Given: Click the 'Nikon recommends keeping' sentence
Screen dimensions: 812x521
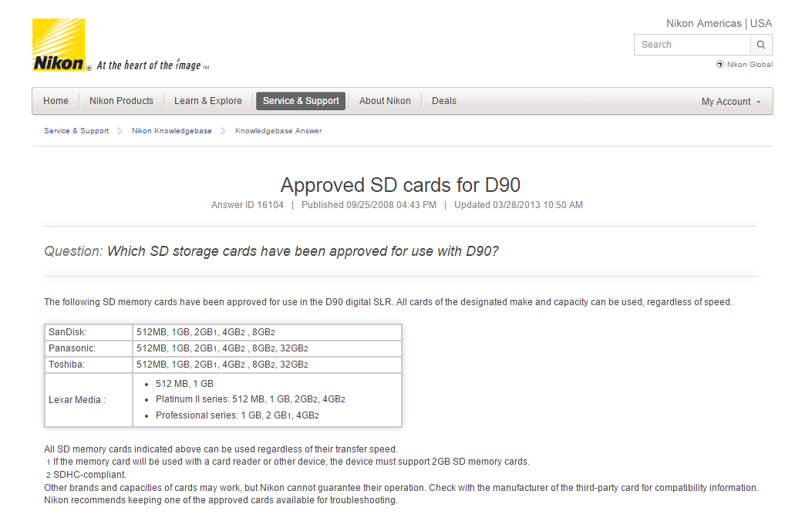Looking at the screenshot, I should click(221, 500).
